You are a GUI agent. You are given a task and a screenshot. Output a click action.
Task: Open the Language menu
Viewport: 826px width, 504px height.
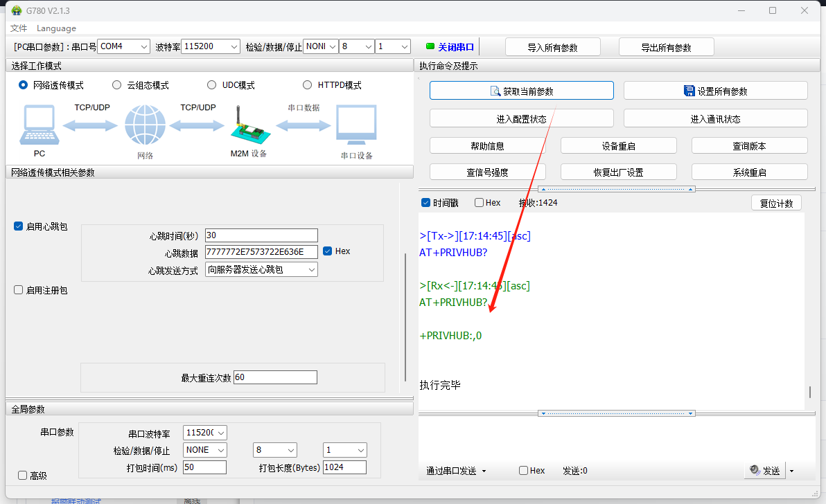56,28
